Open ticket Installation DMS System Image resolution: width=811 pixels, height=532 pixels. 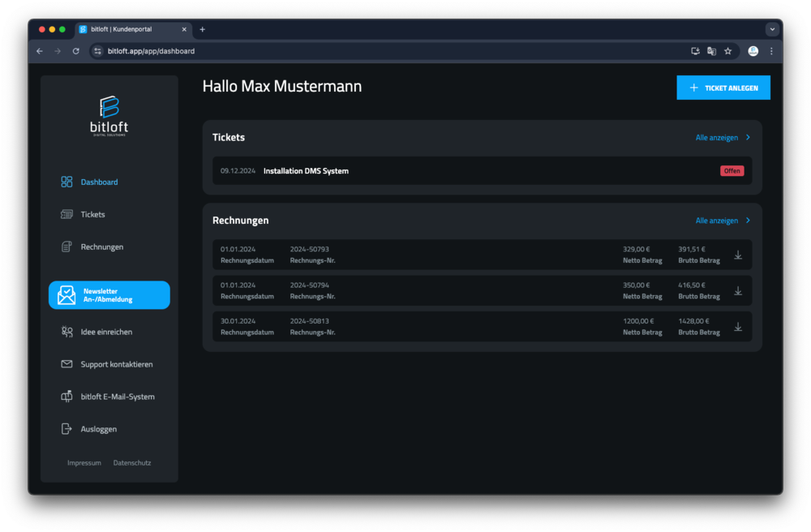point(306,170)
